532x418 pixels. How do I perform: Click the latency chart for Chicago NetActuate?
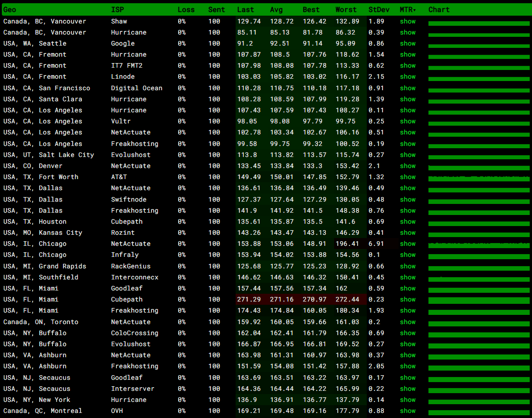click(479, 246)
